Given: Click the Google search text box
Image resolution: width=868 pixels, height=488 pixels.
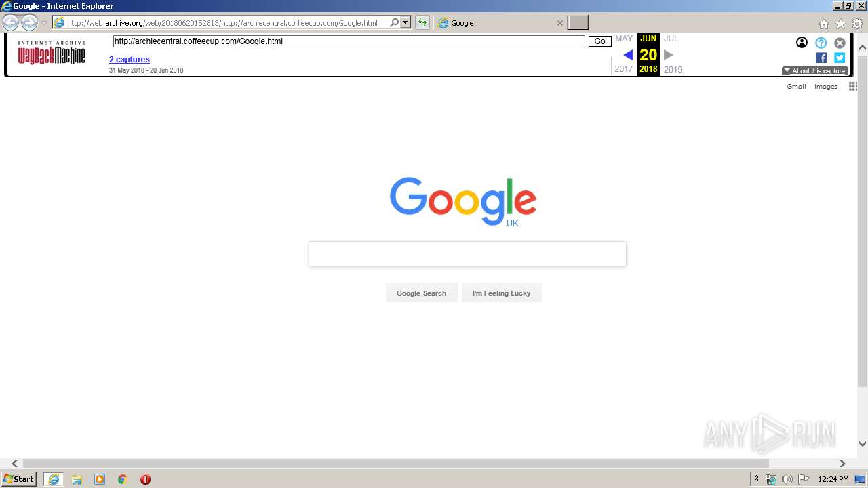Looking at the screenshot, I should click(467, 254).
